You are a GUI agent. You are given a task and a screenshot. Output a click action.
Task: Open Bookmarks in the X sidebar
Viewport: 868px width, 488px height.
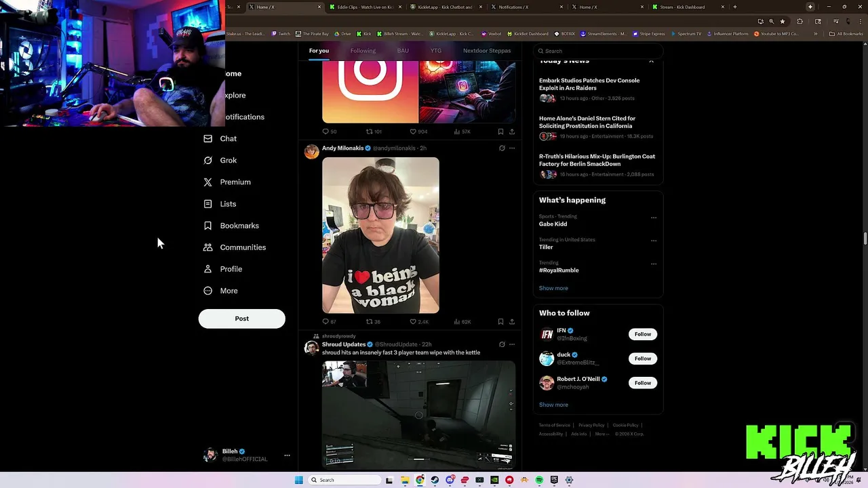click(x=231, y=226)
